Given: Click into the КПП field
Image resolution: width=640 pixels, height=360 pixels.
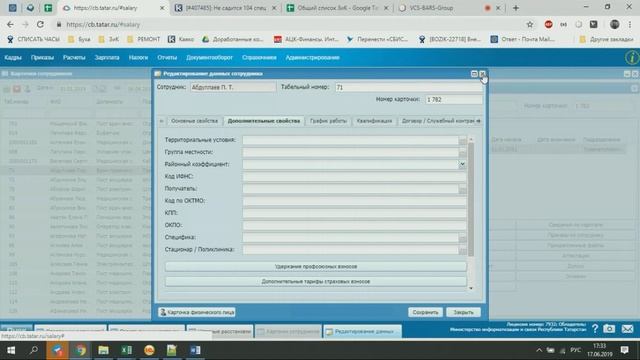Looking at the screenshot, I should click(x=354, y=213).
